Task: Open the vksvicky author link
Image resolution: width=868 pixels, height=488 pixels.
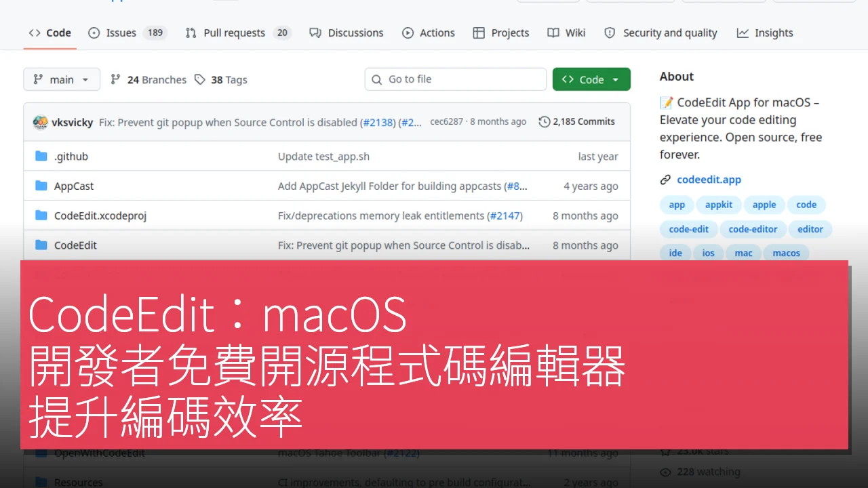Action: [72, 122]
